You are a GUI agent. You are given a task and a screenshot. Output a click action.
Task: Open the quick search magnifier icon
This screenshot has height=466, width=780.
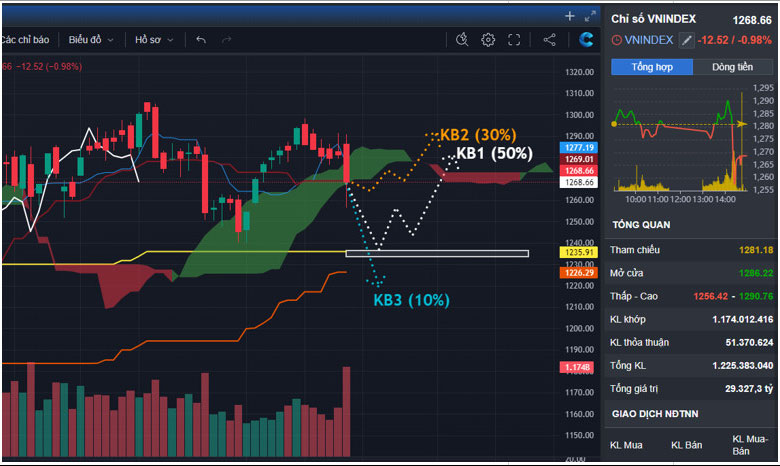[x=462, y=40]
